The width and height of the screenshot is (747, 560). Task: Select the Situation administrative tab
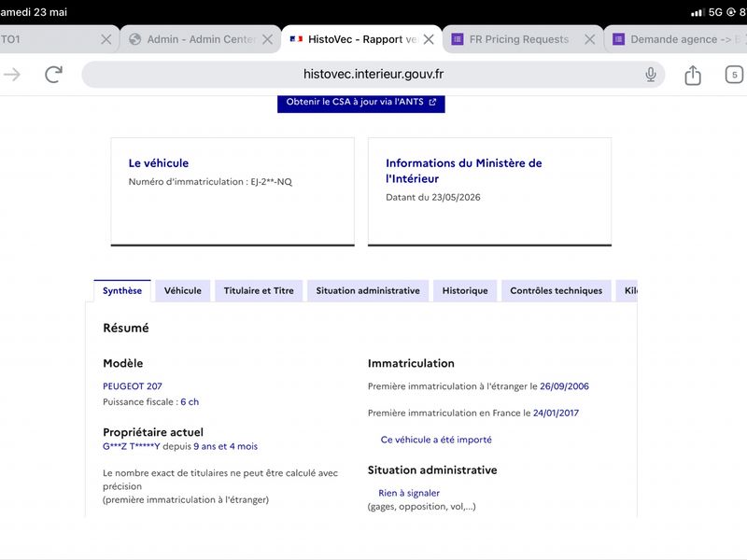368,290
